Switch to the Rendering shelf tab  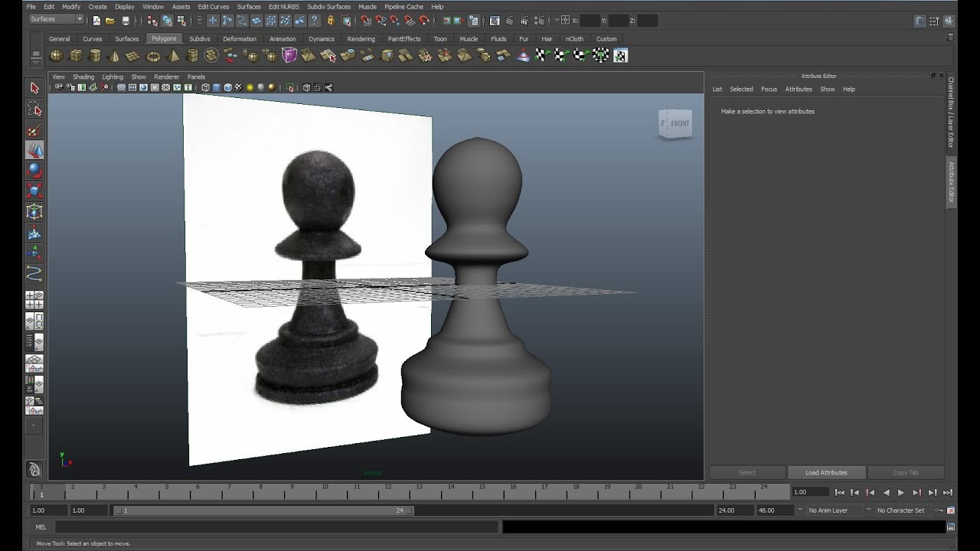361,39
